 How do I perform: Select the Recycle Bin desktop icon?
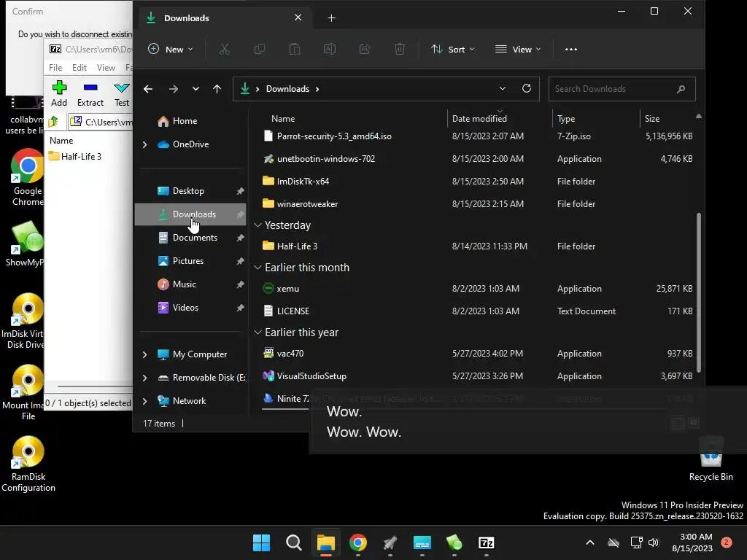pyautogui.click(x=711, y=459)
